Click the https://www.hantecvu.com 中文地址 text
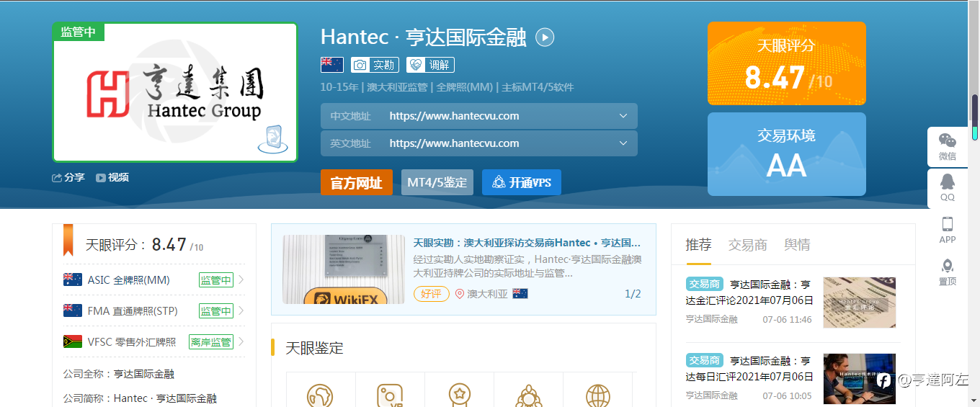This screenshot has height=407, width=980. pos(454,116)
